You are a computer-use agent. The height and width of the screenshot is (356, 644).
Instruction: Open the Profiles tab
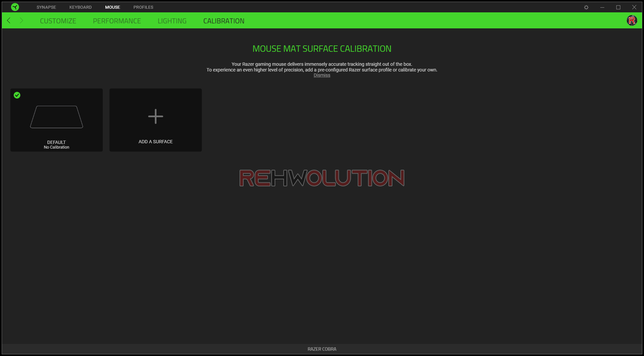143,7
